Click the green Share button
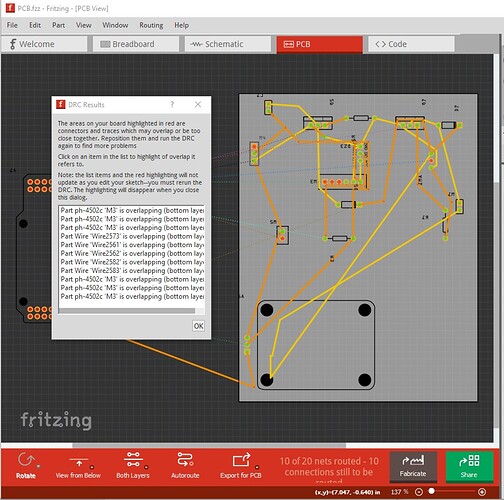 469,466
